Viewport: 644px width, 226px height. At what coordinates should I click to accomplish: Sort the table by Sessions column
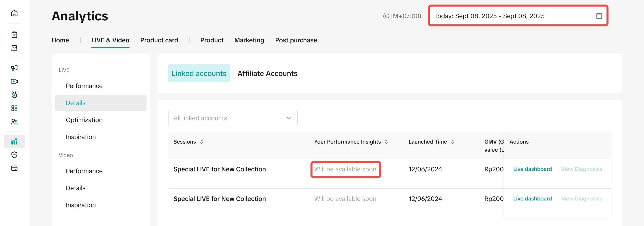tap(201, 142)
